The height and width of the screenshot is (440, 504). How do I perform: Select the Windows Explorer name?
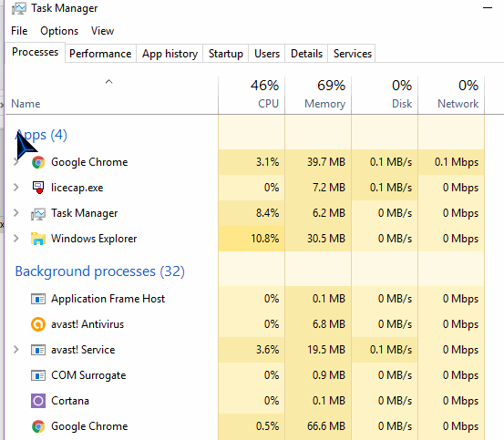tap(94, 239)
